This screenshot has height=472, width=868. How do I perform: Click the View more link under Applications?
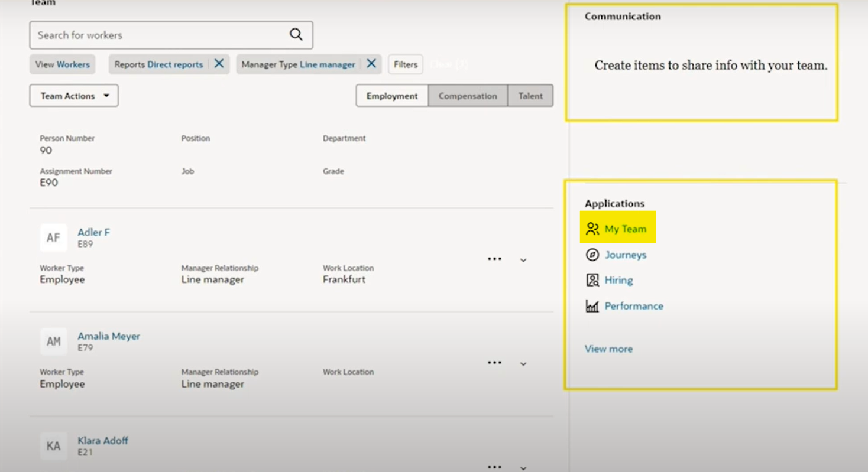point(608,349)
